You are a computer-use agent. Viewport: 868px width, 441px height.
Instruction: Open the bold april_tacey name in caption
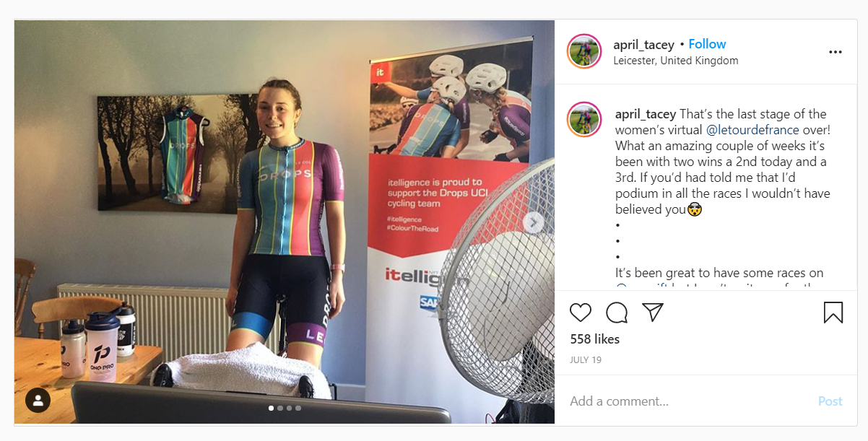click(646, 114)
